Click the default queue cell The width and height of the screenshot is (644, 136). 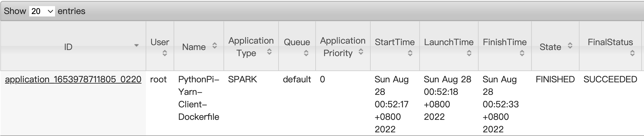(297, 80)
